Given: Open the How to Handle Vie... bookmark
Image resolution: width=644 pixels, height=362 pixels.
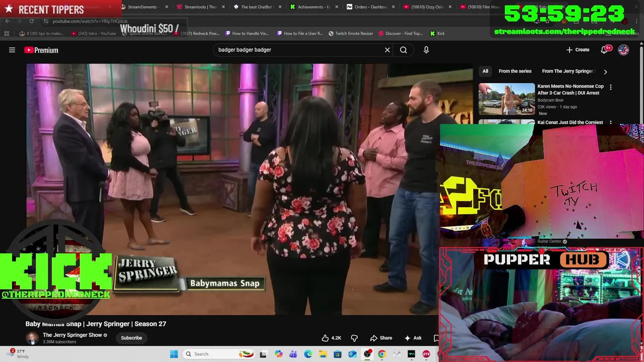Looking at the screenshot, I should (x=247, y=33).
